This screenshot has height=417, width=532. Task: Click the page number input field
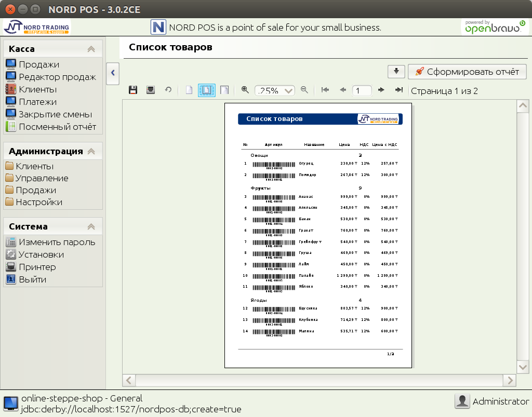click(x=362, y=90)
